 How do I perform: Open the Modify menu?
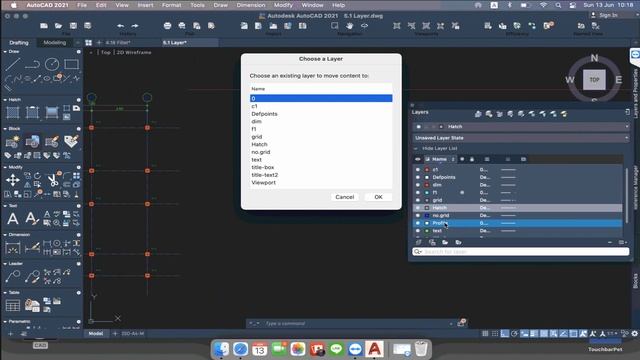(283, 5)
